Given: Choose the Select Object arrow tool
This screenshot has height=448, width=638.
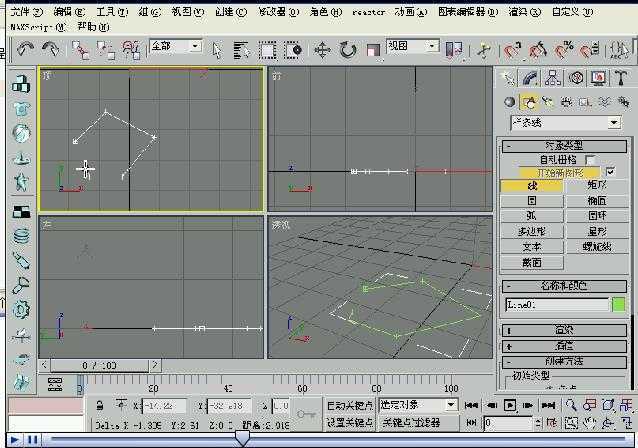Looking at the screenshot, I should pos(217,51).
